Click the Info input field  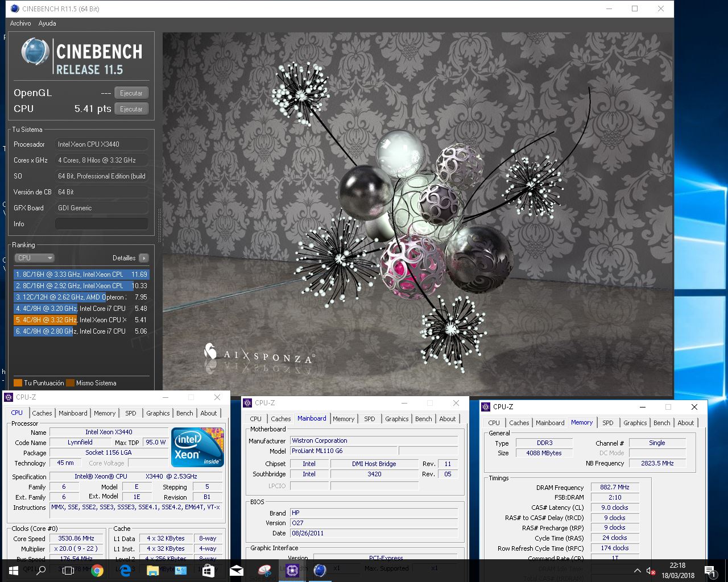(x=102, y=224)
